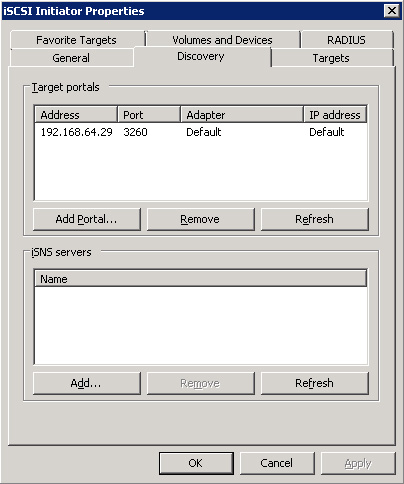
Task: Cancel the dialog changes
Action: (x=277, y=463)
